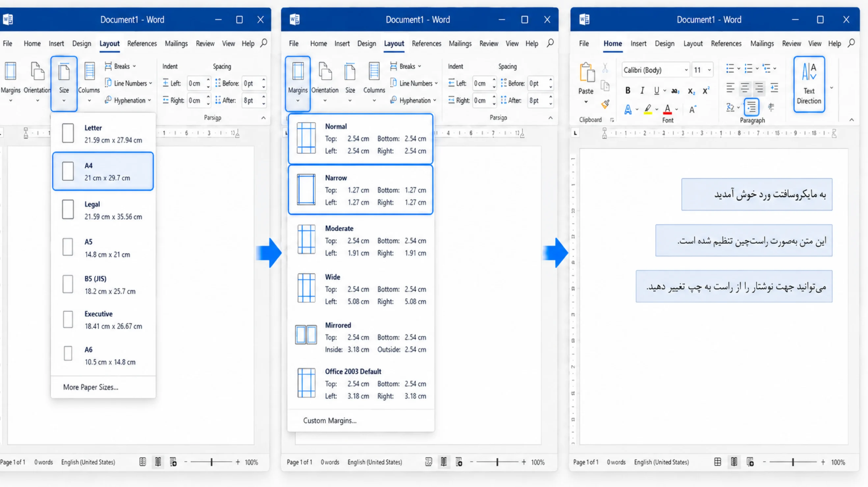Collapse the ribbon in the Size-menu window

tap(263, 118)
